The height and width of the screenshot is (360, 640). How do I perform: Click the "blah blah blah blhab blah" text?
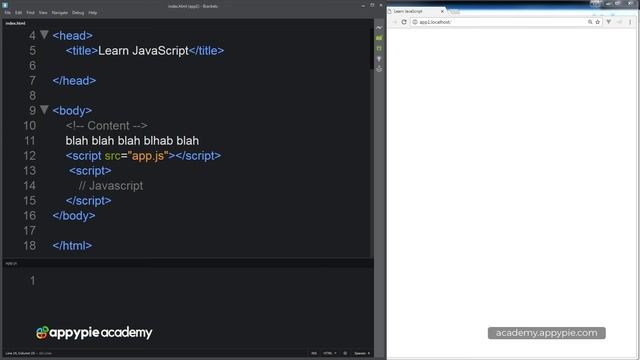(132, 141)
